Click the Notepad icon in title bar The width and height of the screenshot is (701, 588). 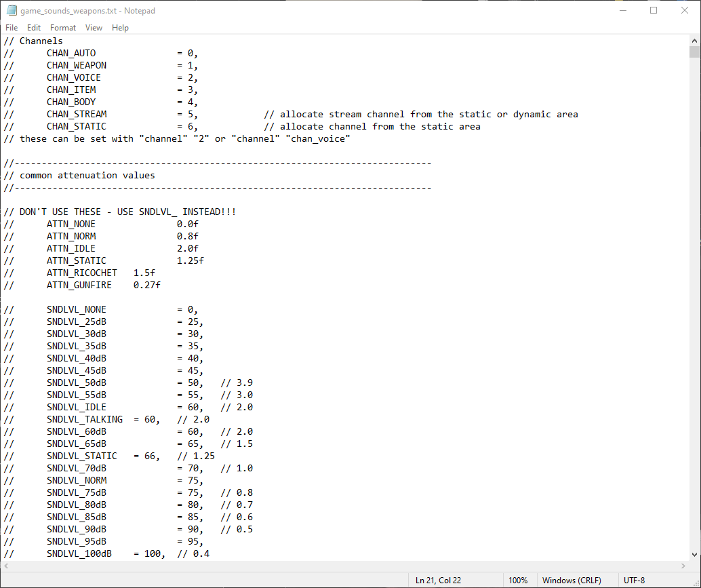click(12, 10)
